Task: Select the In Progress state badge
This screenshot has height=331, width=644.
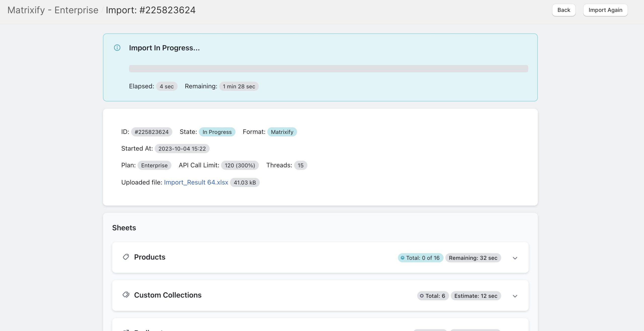Action: click(217, 132)
